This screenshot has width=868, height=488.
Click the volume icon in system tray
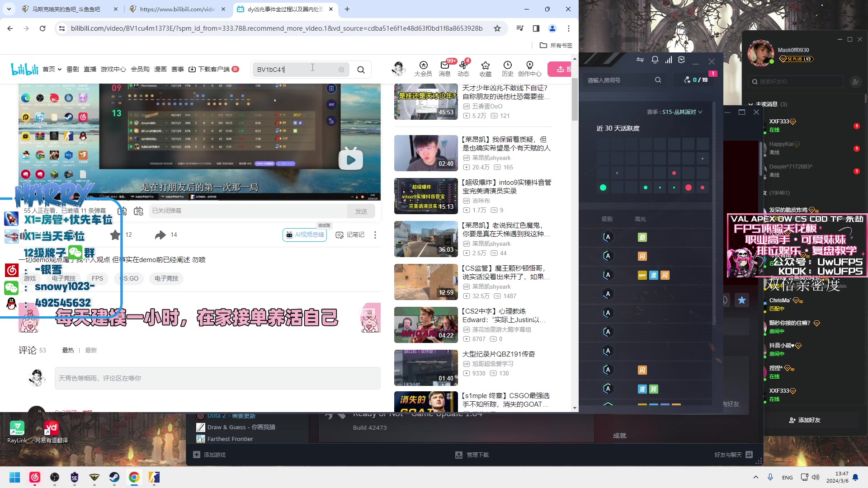816,477
